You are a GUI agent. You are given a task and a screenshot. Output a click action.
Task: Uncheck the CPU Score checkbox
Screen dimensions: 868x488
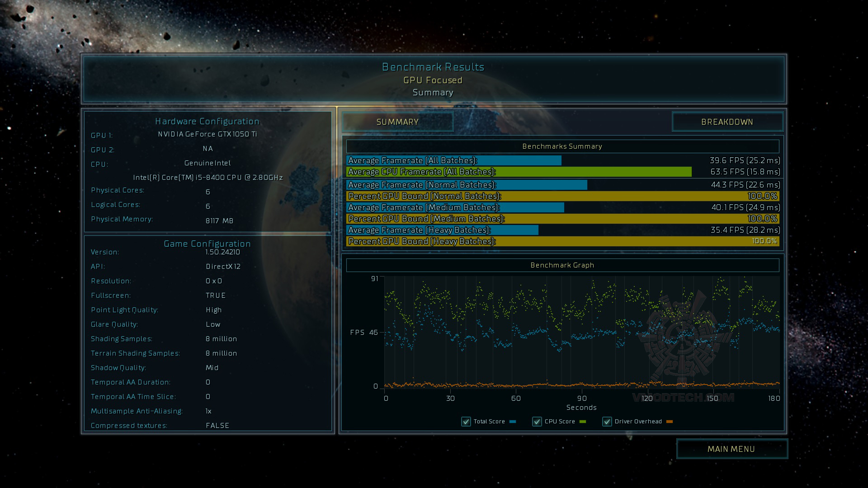coord(537,422)
